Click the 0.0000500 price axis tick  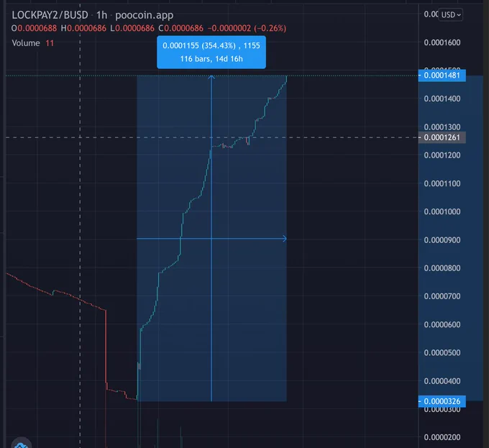(x=442, y=352)
